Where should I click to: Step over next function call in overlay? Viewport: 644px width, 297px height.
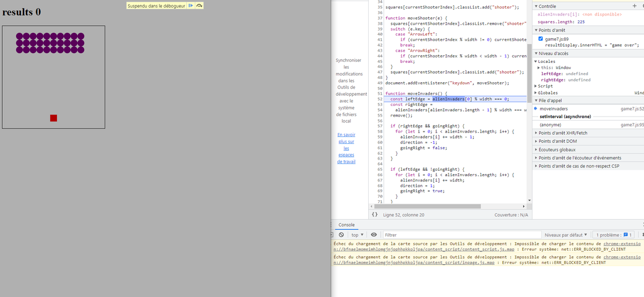[x=199, y=5]
